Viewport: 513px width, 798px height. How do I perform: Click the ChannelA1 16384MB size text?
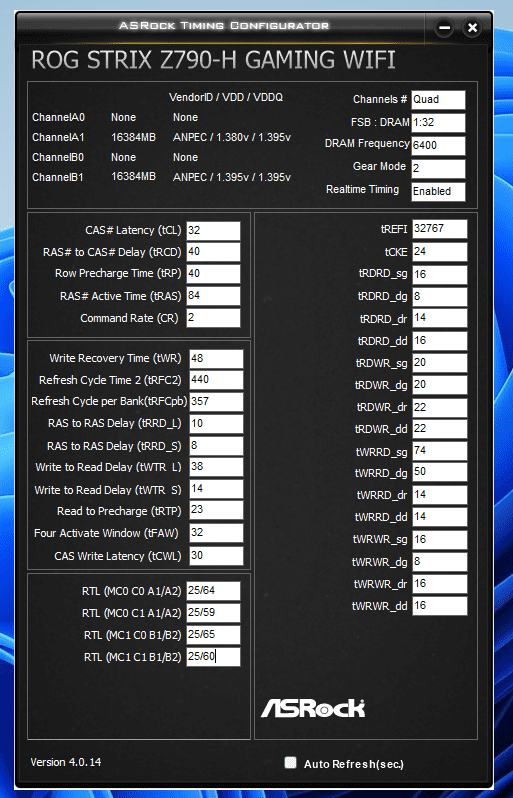coord(133,137)
